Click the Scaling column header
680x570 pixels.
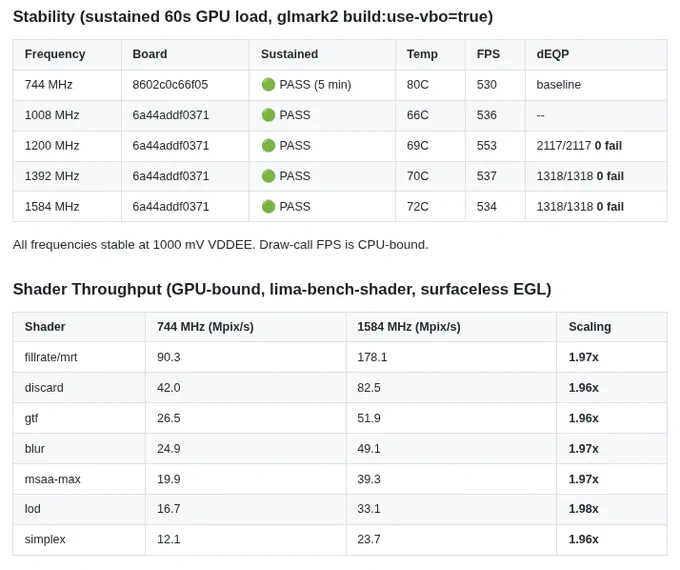[590, 327]
